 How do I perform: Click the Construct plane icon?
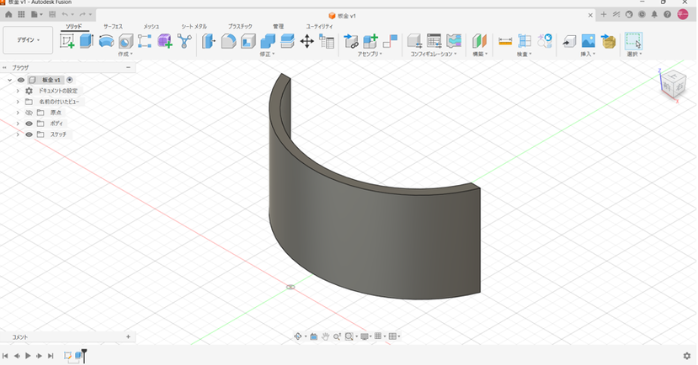point(479,41)
